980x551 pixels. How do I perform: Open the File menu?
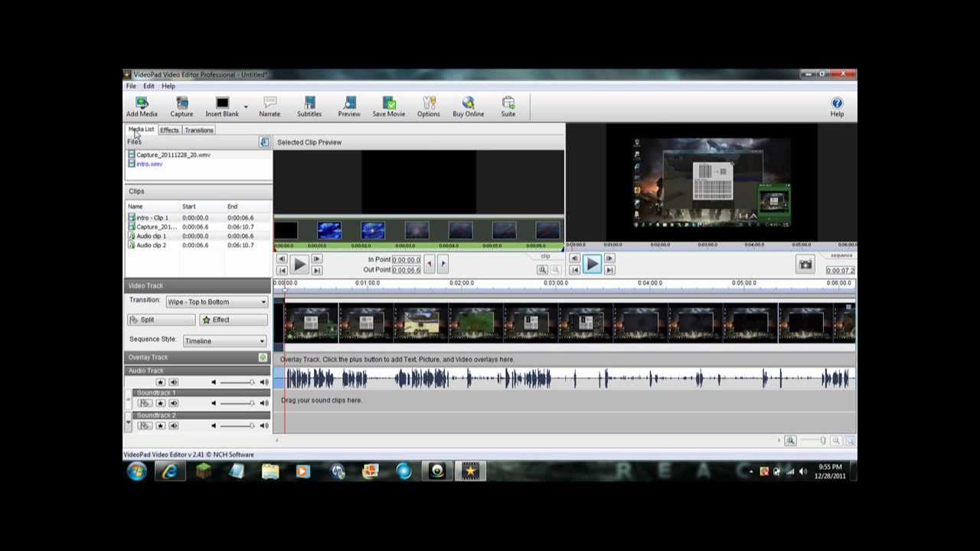coord(131,86)
